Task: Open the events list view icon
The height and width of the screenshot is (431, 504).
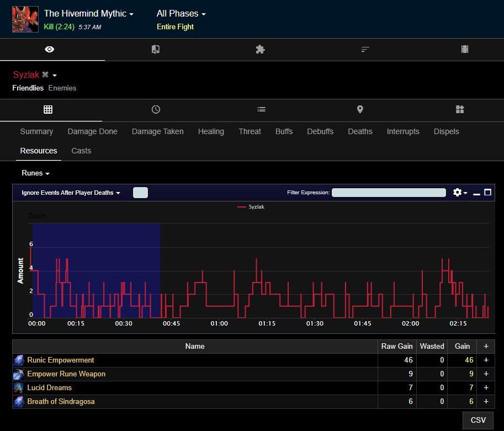Action: (x=261, y=110)
